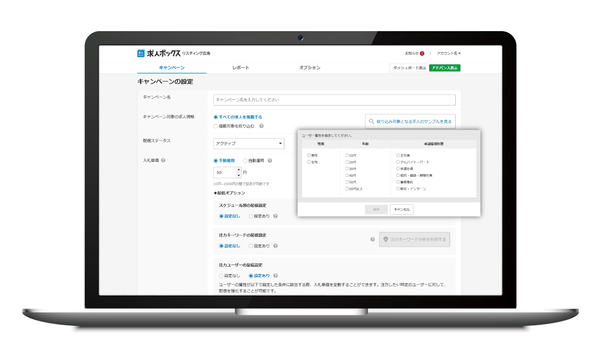The image size is (603, 364).
Task: Click the キャンセル button in the dialog
Action: click(x=401, y=209)
